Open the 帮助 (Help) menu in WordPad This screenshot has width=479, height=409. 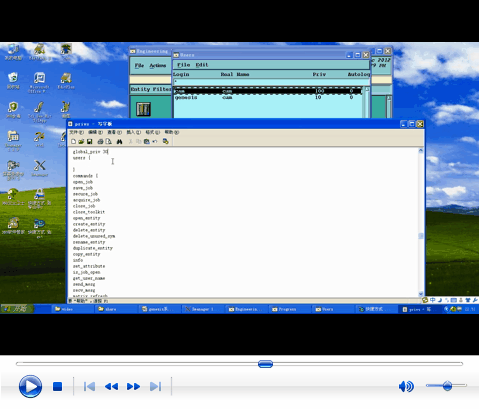[172, 132]
